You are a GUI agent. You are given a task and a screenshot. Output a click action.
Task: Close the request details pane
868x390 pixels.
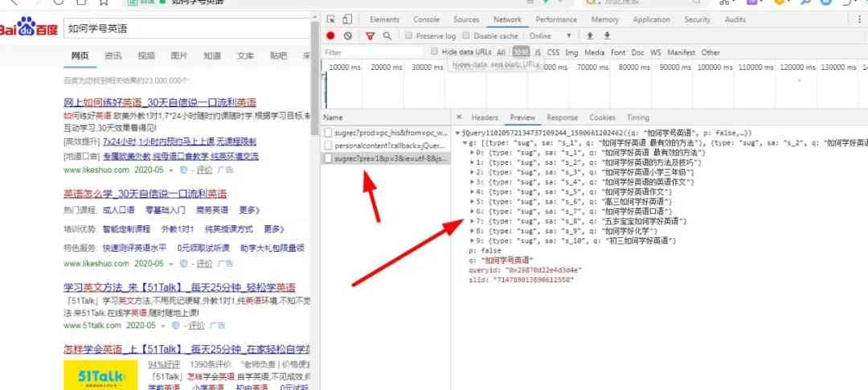point(459,117)
